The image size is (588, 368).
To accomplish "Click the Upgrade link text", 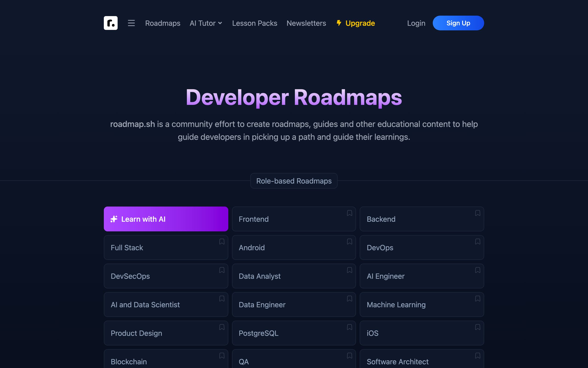I will 360,23.
